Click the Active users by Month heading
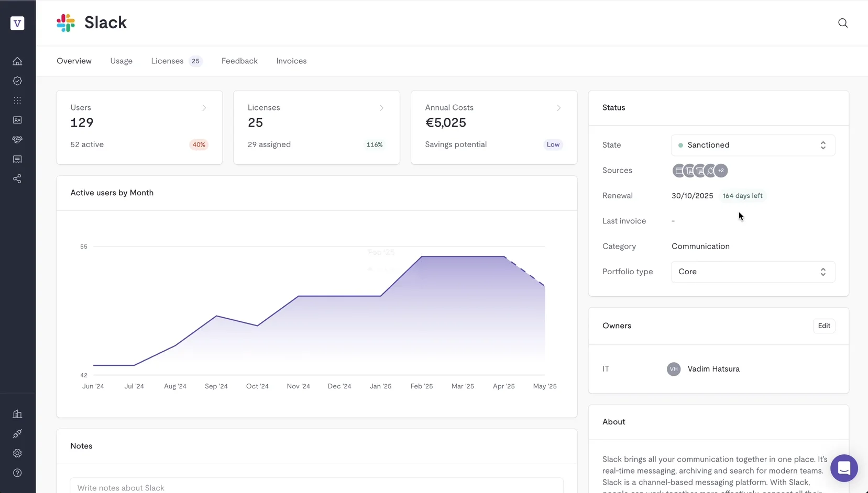 pos(112,193)
